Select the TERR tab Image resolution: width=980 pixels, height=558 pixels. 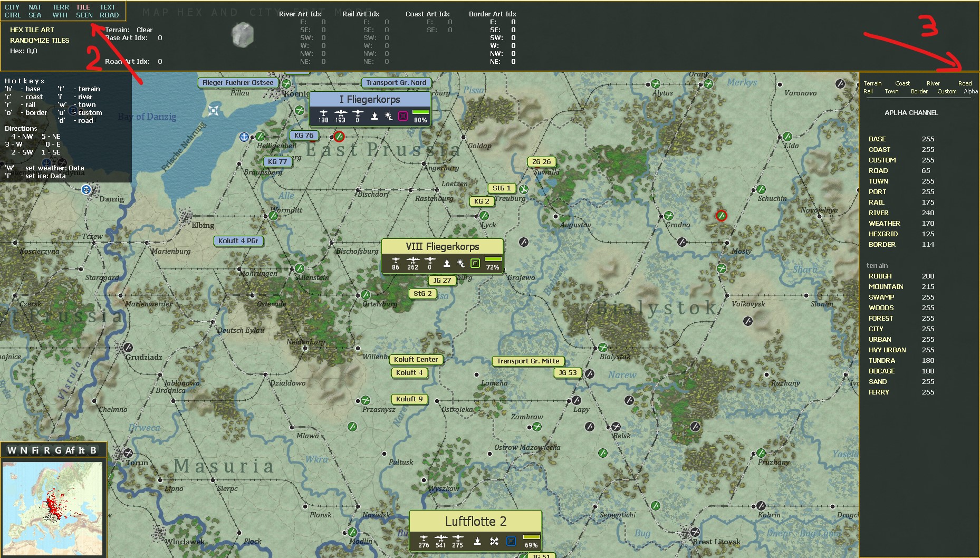[61, 7]
